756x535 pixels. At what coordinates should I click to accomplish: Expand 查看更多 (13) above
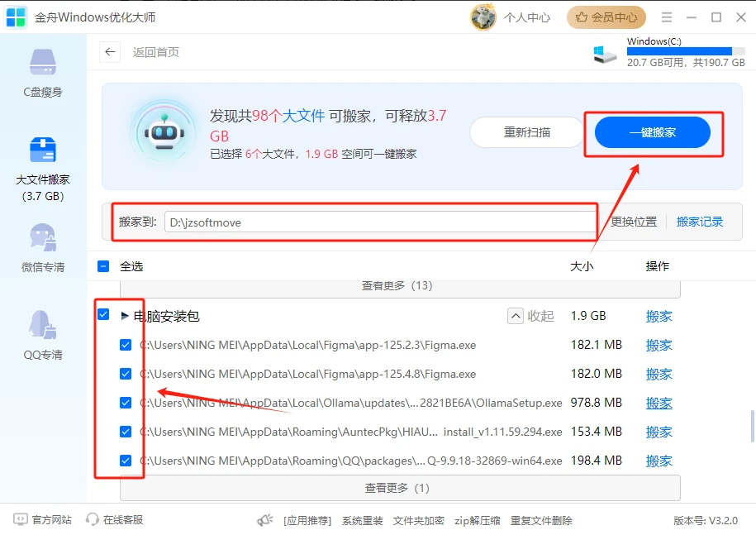400,288
